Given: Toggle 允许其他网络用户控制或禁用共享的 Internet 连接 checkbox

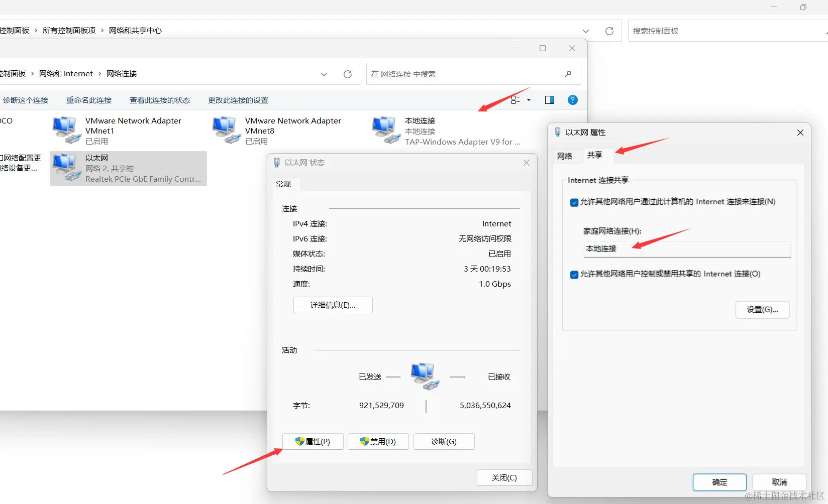Looking at the screenshot, I should point(574,275).
